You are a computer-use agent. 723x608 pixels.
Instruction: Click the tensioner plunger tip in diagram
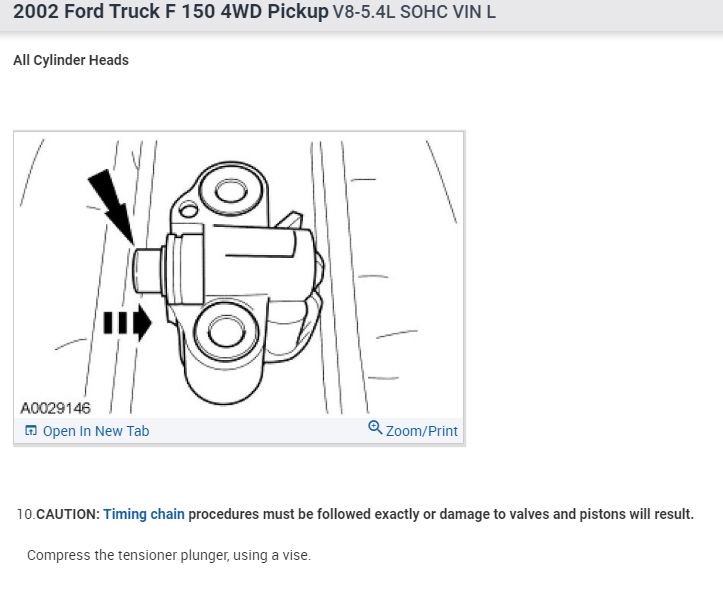[x=148, y=270]
